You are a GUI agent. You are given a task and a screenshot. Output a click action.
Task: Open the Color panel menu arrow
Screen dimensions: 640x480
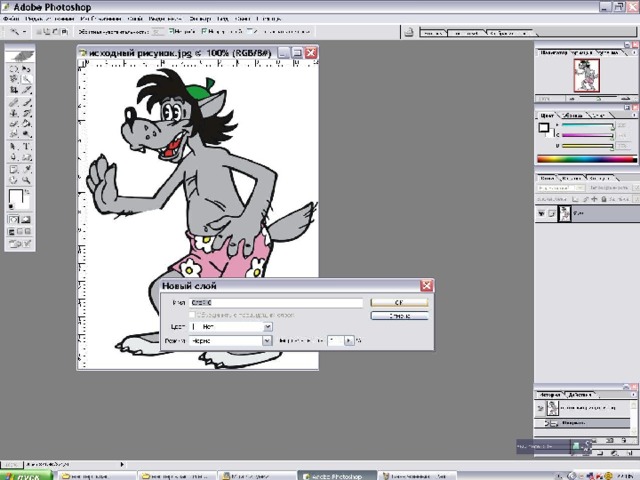click(634, 116)
